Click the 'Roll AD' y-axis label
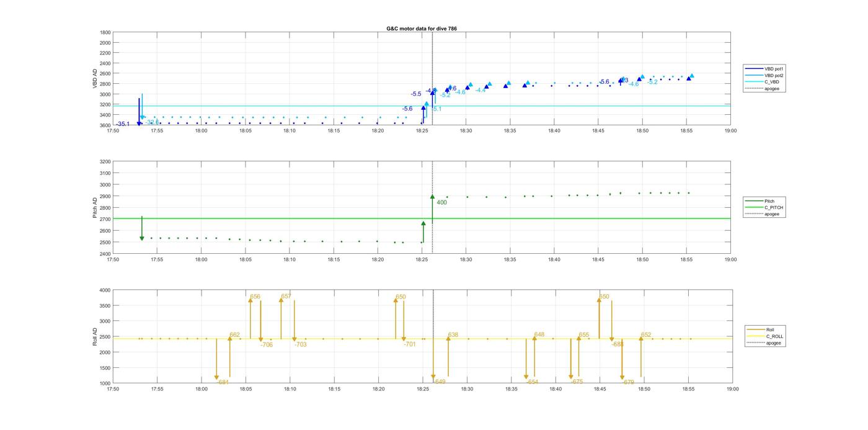Screen dimensions: 868x430 point(95,336)
